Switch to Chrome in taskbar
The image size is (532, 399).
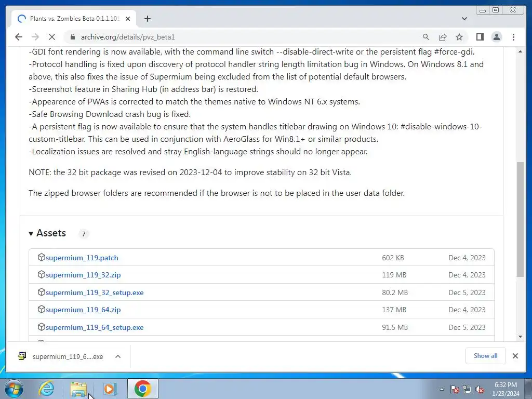click(142, 389)
